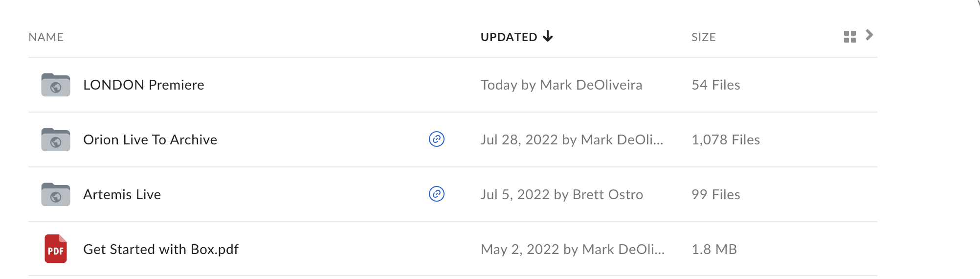Screen dimensions: 980x279
Task: Open the LONDON Premiere folder icon
Action: pyautogui.click(x=56, y=85)
